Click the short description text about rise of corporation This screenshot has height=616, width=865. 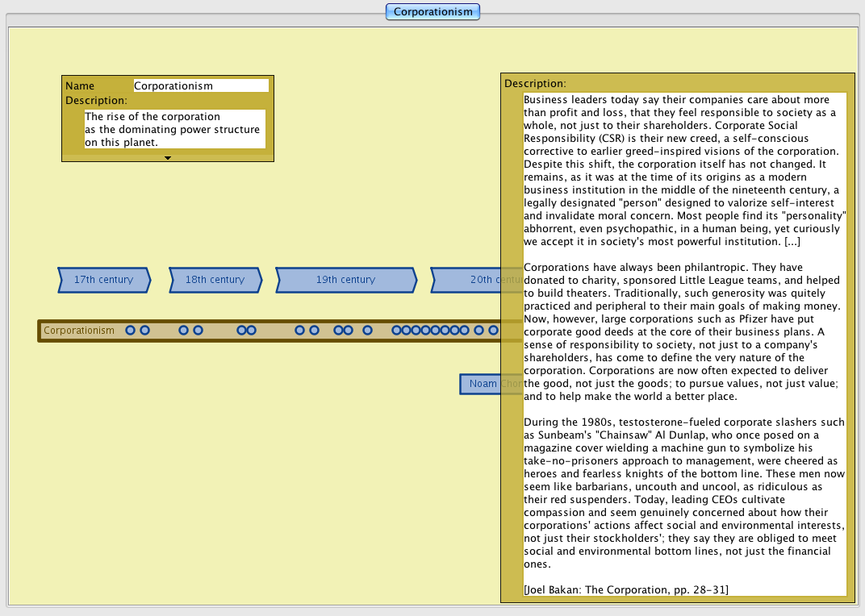point(174,129)
